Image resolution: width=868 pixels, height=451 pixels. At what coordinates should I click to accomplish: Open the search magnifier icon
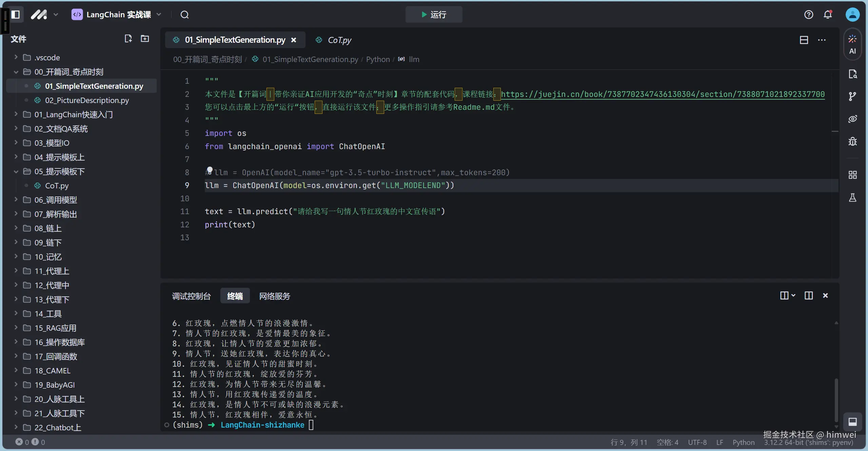[184, 15]
